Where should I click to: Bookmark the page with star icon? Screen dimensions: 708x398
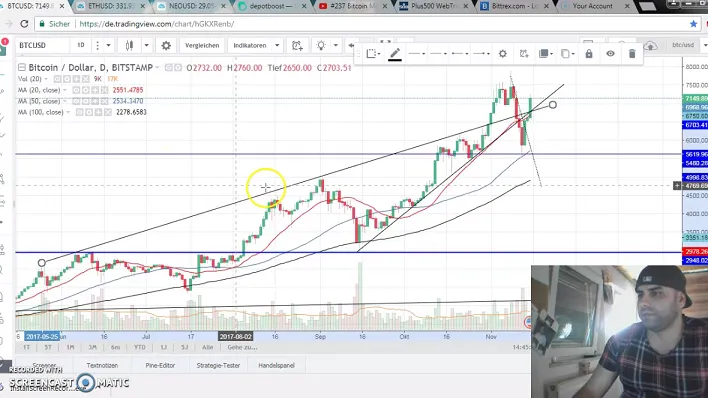point(694,24)
